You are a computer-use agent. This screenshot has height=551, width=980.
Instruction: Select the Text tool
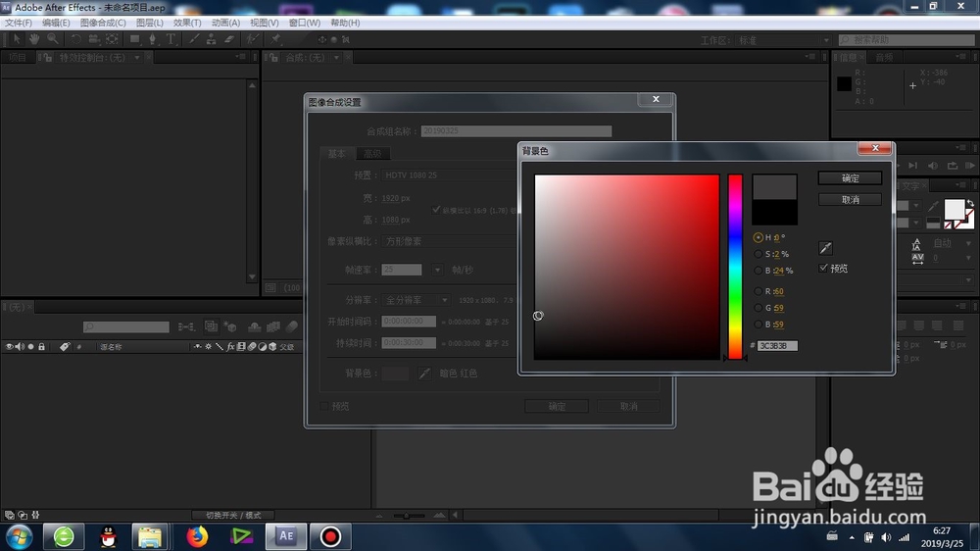[171, 39]
